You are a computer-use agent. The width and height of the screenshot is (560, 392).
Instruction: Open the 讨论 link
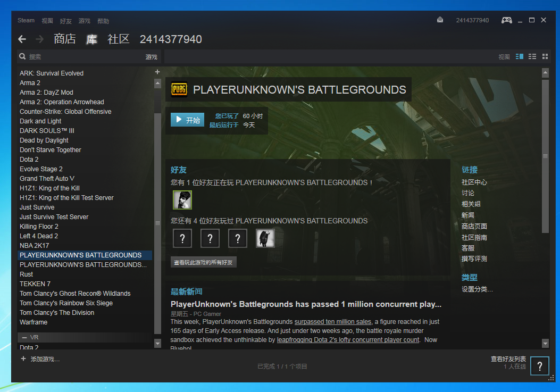click(x=468, y=193)
